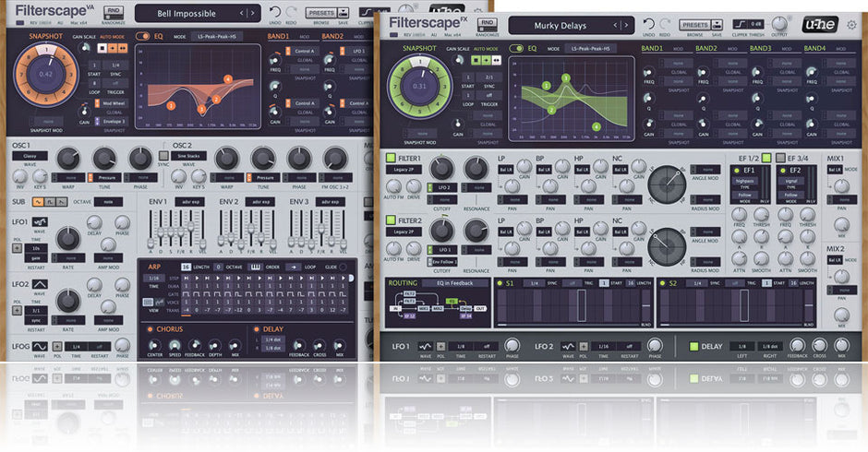This screenshot has height=452, width=868.
Task: Open ROUTING EQ in Feedback selector
Action: 455,282
